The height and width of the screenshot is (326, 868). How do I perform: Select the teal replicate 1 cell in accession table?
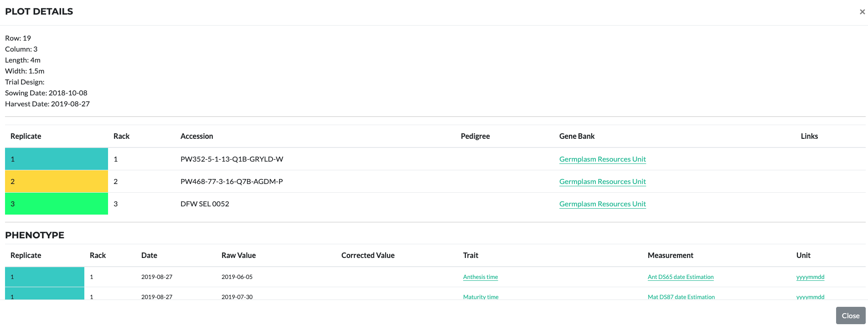coord(57,159)
